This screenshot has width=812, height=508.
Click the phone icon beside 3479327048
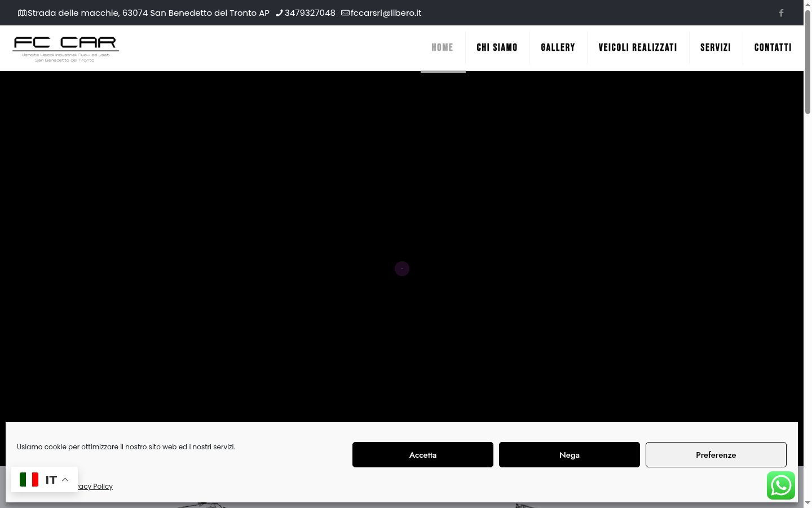click(279, 13)
